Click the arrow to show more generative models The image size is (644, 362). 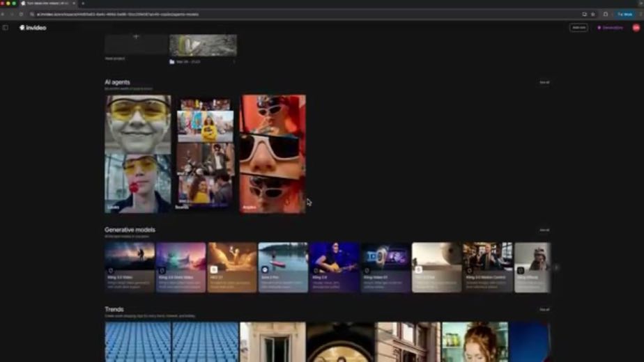coord(556,267)
